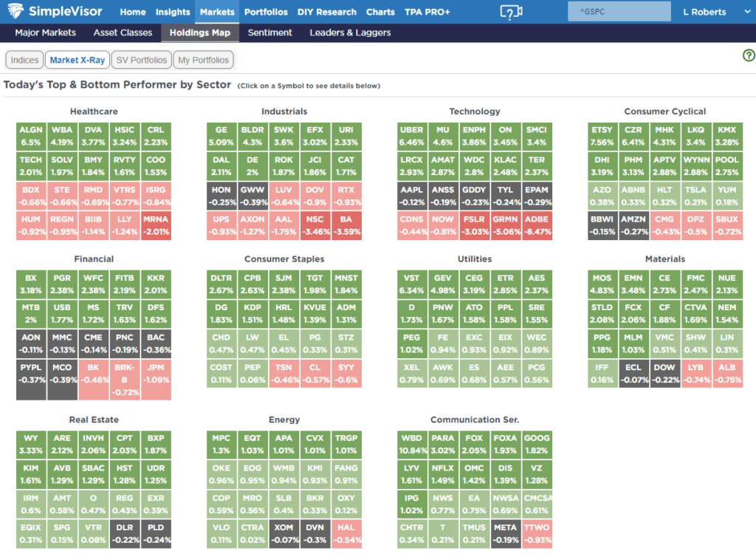Click the AAPL tile in Technology
The width and height of the screenshot is (756, 554).
point(412,196)
